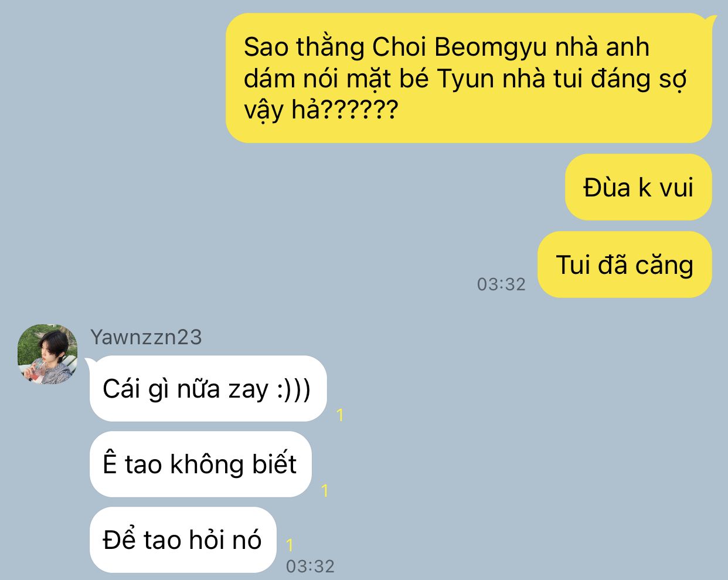Screen dimensions: 728x580
Task: Select the 'Đùa k vui' message bubble
Action: (x=638, y=187)
